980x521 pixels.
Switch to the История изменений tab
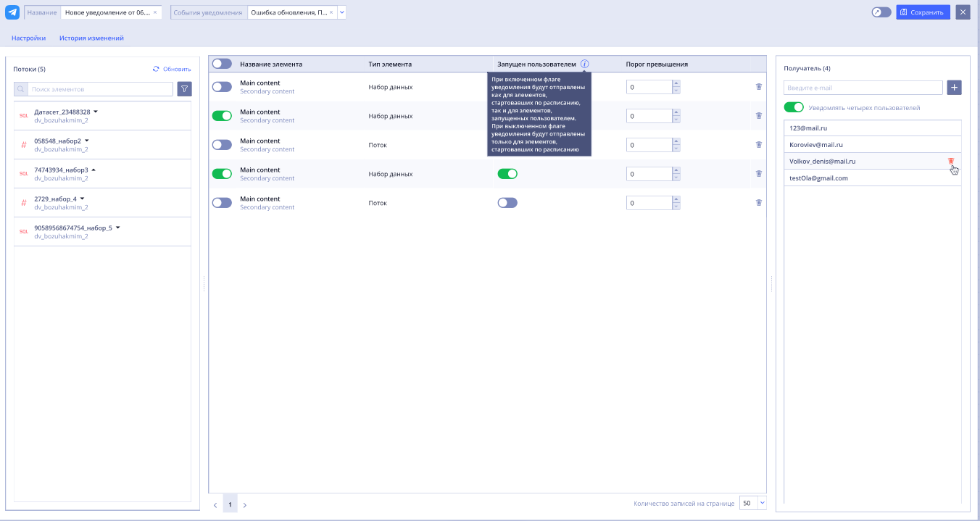coord(91,38)
